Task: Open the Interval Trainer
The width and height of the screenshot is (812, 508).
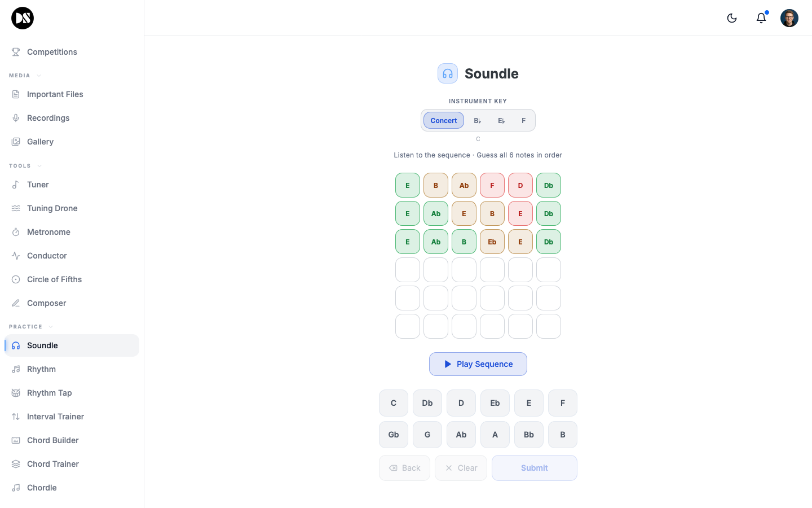Action: point(55,416)
